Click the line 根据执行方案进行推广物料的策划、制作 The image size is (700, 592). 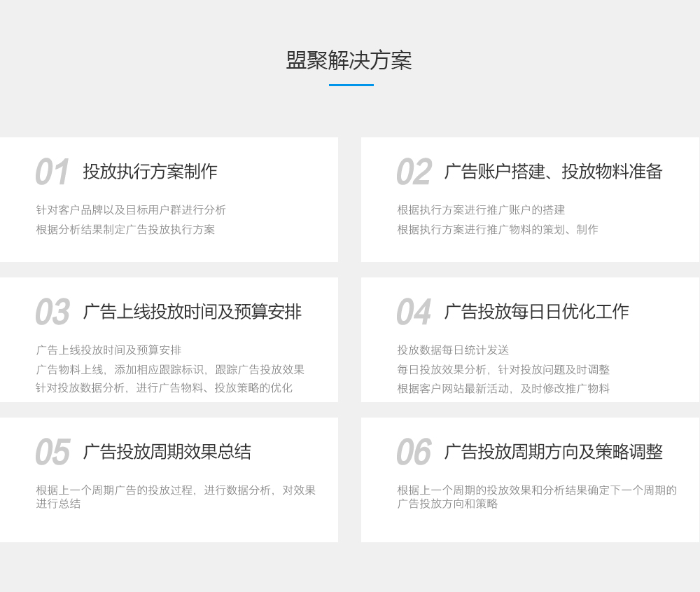click(498, 230)
